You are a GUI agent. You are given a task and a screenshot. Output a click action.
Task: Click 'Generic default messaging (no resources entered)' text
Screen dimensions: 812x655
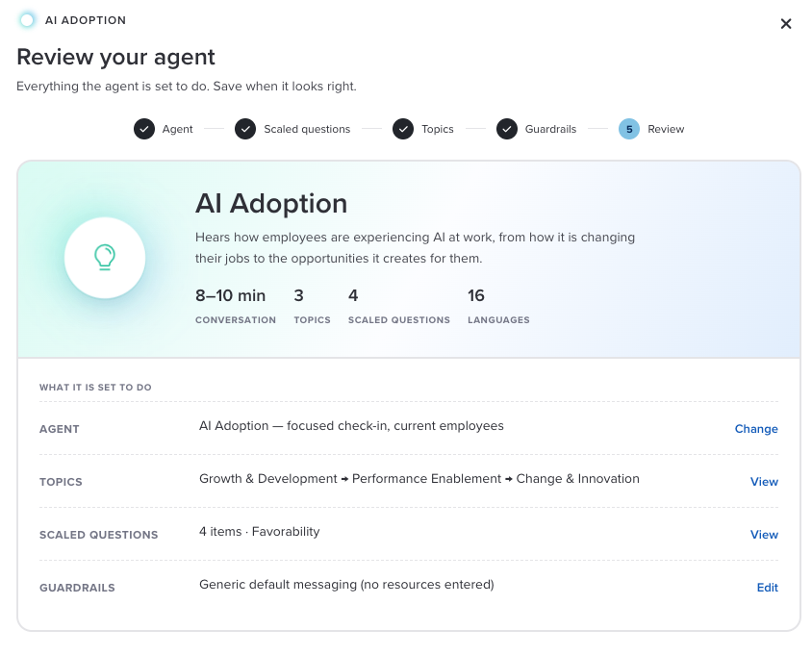click(346, 585)
